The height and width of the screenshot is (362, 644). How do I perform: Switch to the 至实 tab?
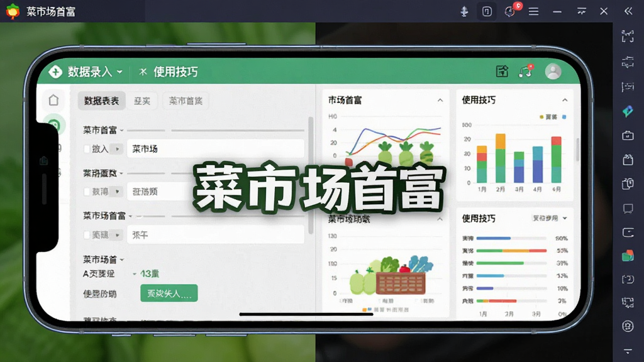(x=142, y=101)
